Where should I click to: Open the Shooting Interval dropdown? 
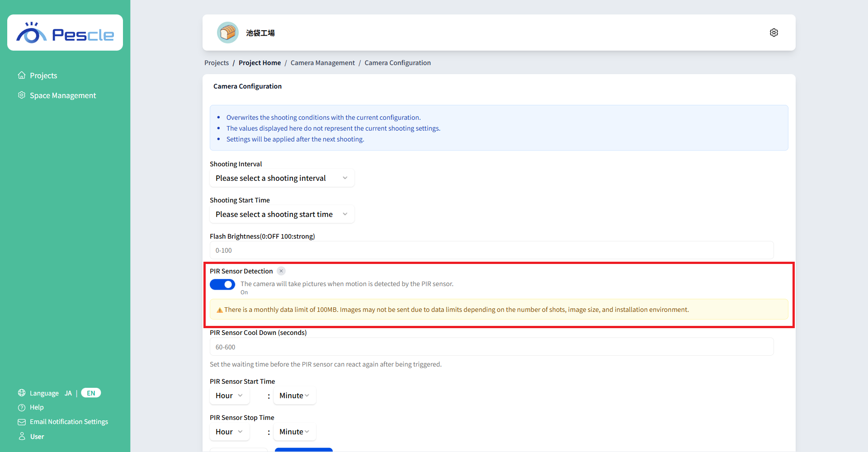tap(282, 178)
